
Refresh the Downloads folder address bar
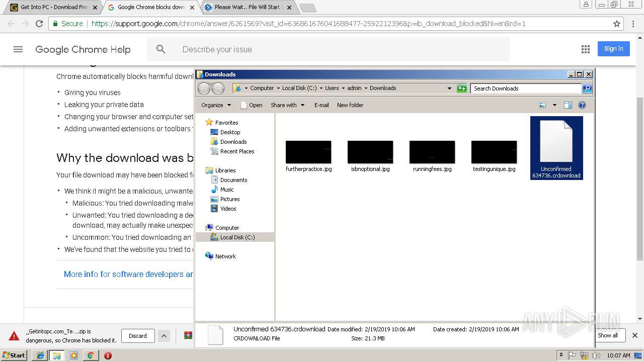(462, 88)
